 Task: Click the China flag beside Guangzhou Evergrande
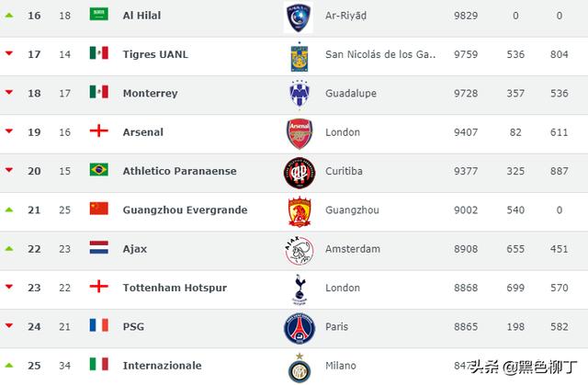click(99, 209)
